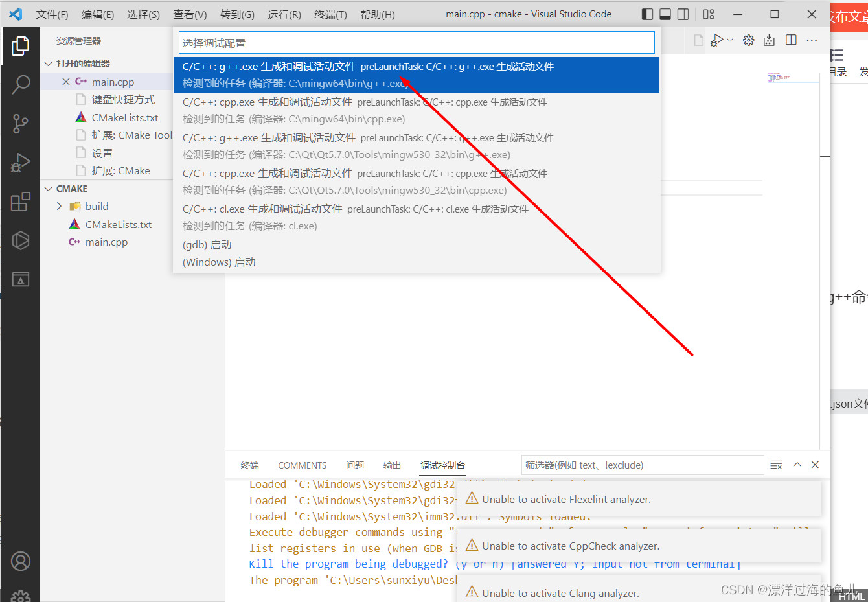The width and height of the screenshot is (868, 602).
Task: Open the 文件(F) menu
Action: coord(52,14)
